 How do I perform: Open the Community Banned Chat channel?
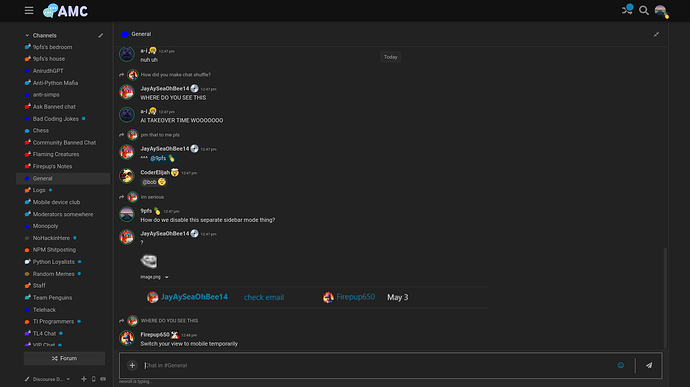coord(63,143)
